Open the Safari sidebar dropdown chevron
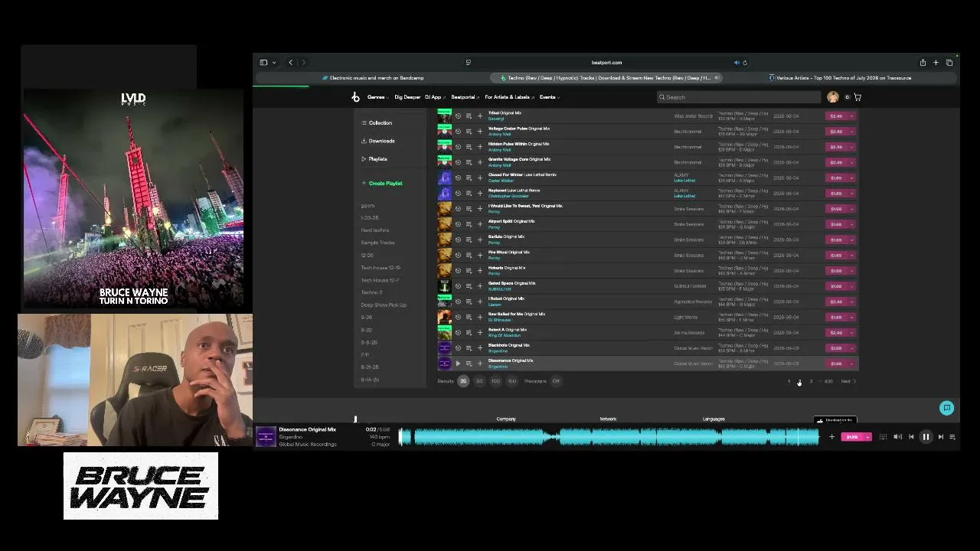This screenshot has width=980, height=551. [x=274, y=63]
